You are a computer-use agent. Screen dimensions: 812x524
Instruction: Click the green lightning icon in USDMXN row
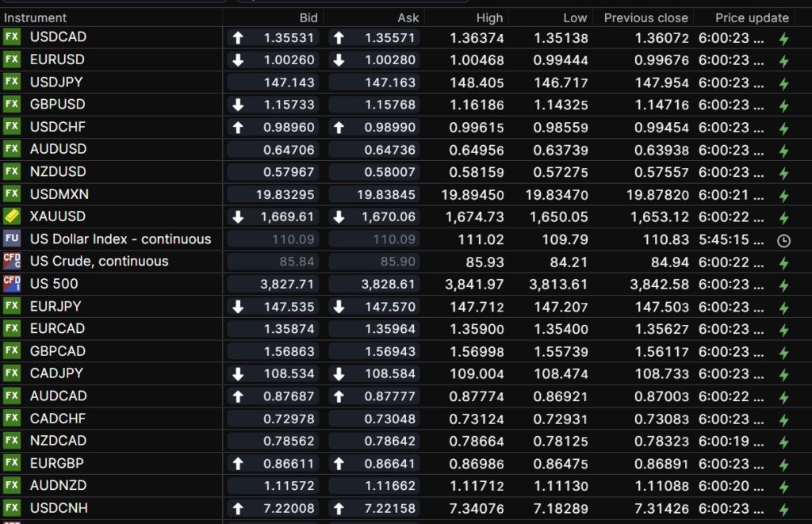pos(783,196)
